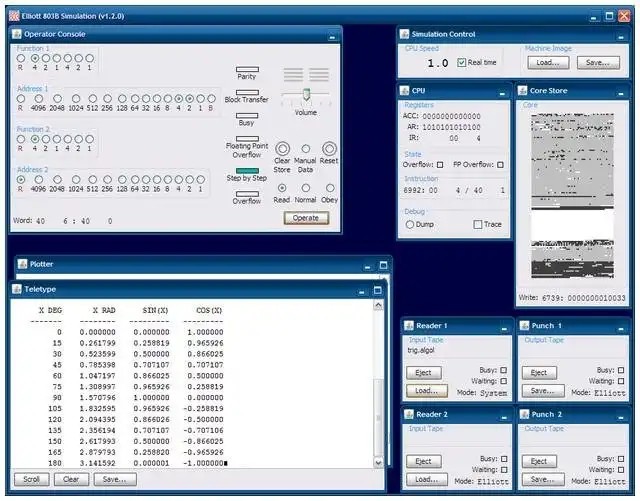Image resolution: width=640 pixels, height=501 pixels.
Task: Click the CPU Overflow state box
Action: (440, 165)
